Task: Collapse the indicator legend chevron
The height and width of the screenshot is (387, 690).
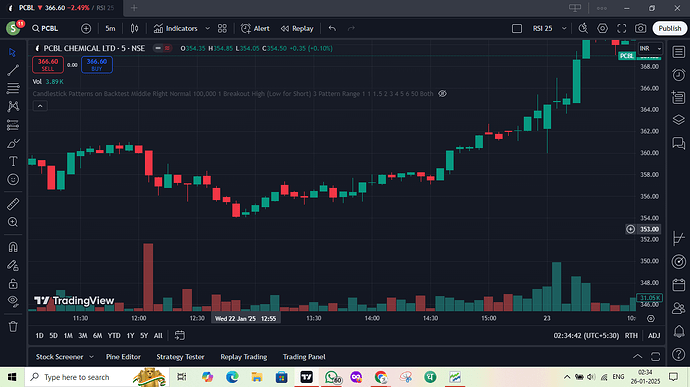Action: [x=40, y=106]
